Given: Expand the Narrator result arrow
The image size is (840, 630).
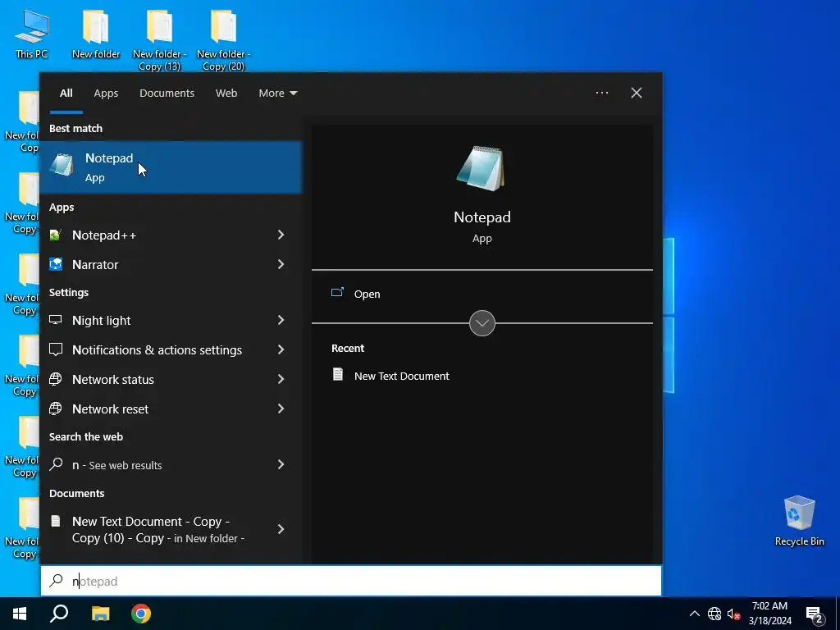Looking at the screenshot, I should point(281,264).
